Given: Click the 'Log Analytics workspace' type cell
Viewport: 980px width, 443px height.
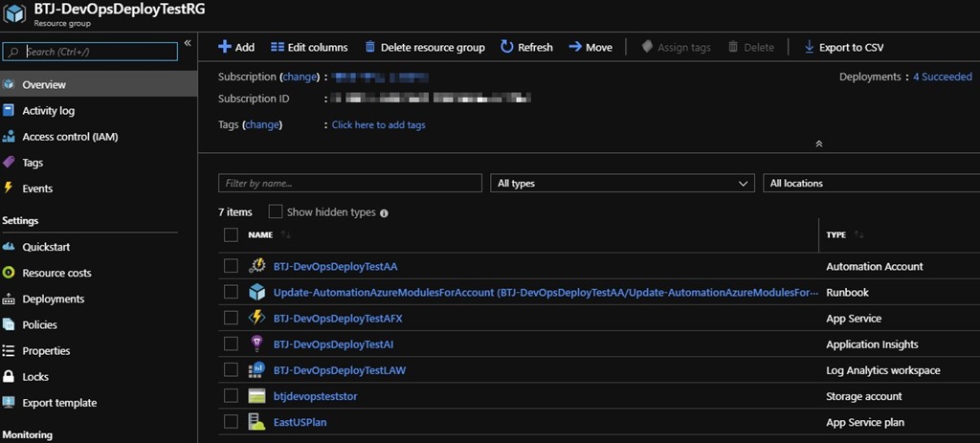Looking at the screenshot, I should tap(883, 370).
